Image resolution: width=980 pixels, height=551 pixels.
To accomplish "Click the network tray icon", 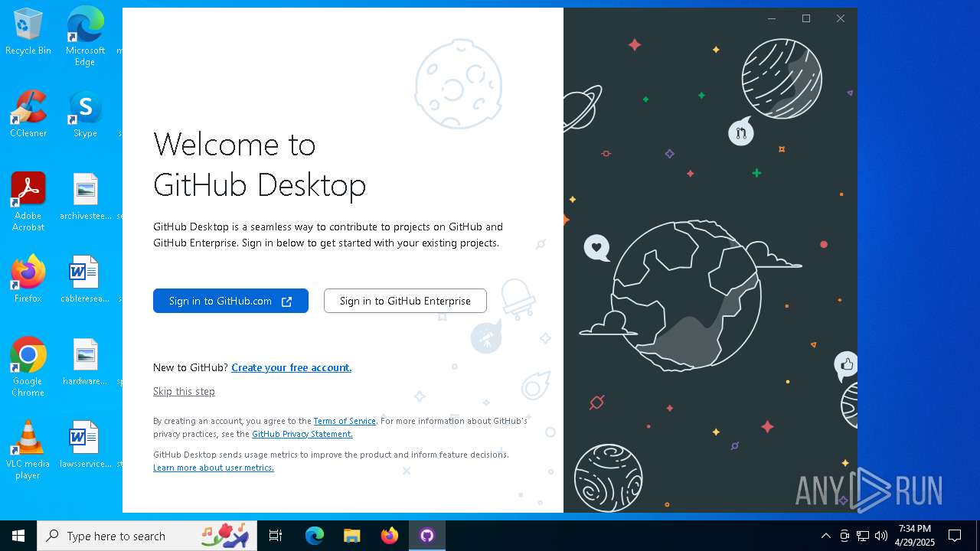I will (x=863, y=536).
